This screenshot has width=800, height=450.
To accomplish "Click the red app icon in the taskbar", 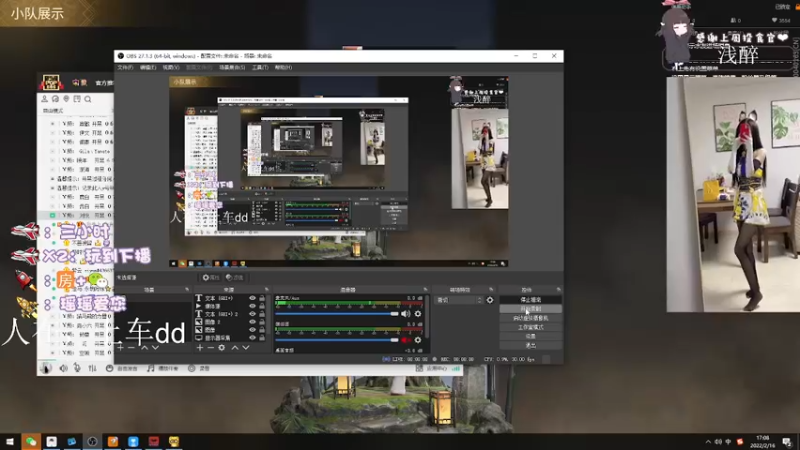I will 154,441.
